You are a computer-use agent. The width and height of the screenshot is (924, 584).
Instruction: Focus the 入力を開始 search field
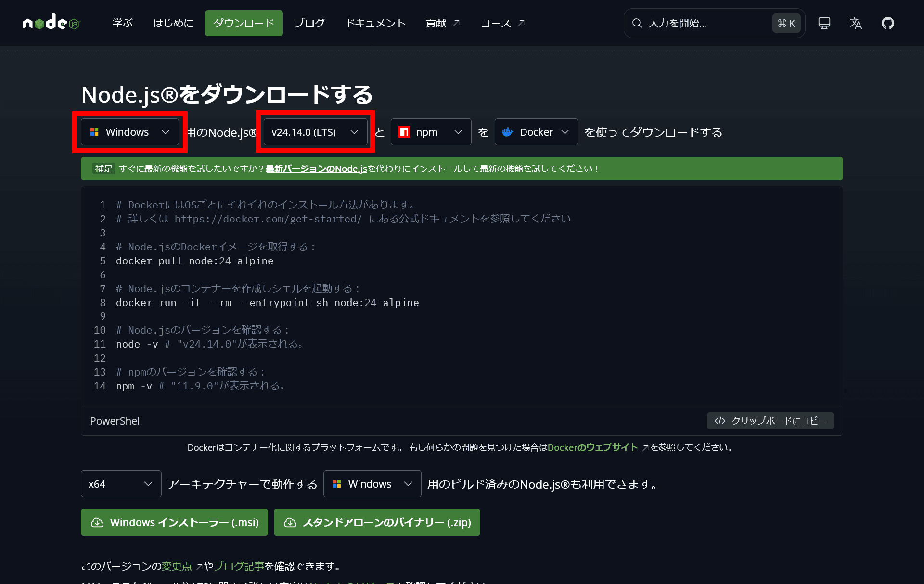click(714, 23)
